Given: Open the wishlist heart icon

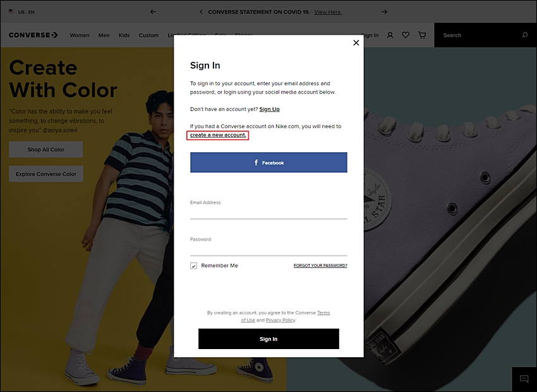Looking at the screenshot, I should tap(406, 35).
